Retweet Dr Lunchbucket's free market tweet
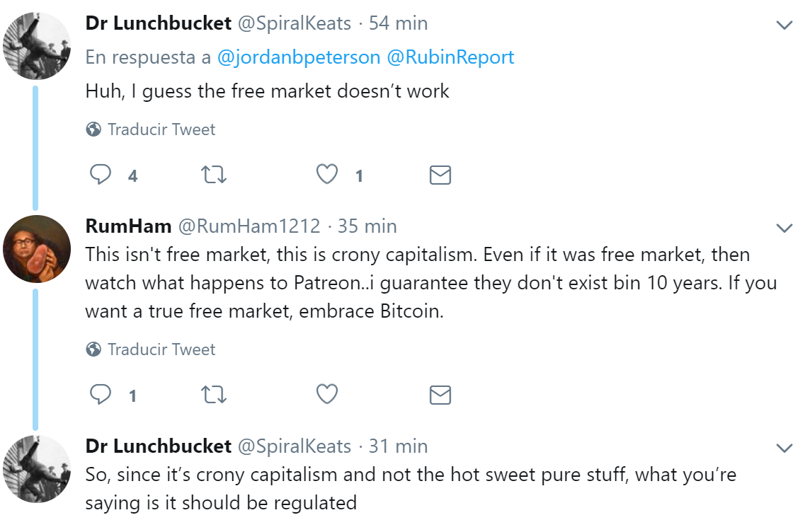The image size is (805, 532). (x=214, y=175)
